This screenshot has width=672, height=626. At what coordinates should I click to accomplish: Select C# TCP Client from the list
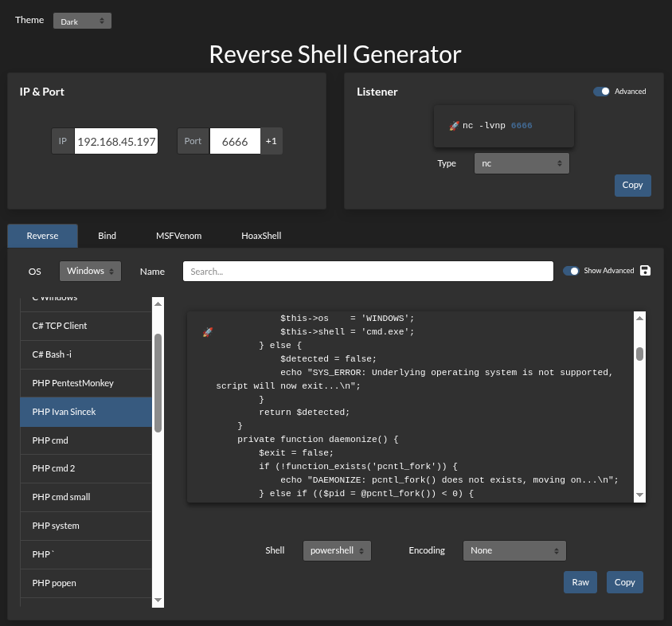[x=86, y=326]
